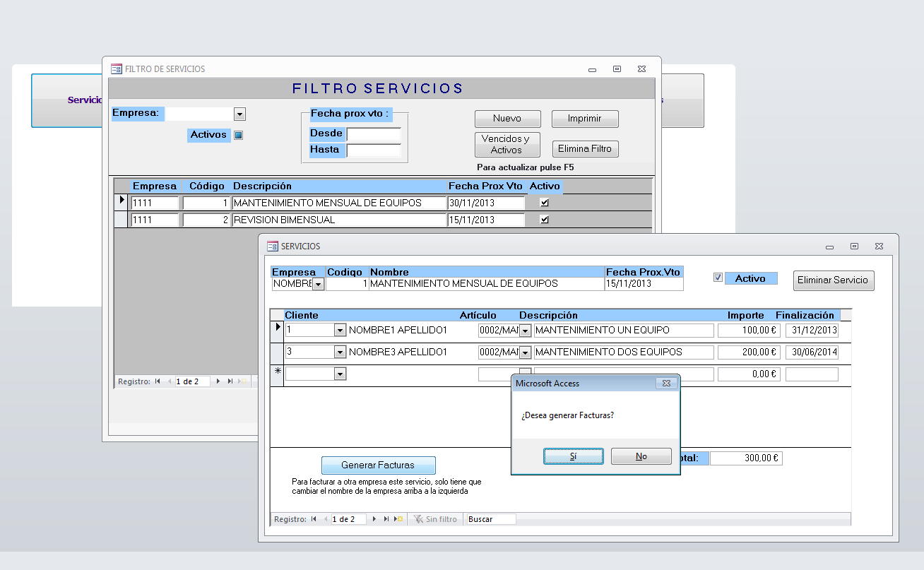Click the Hasta date field
The height and width of the screenshot is (570, 924).
[374, 150]
